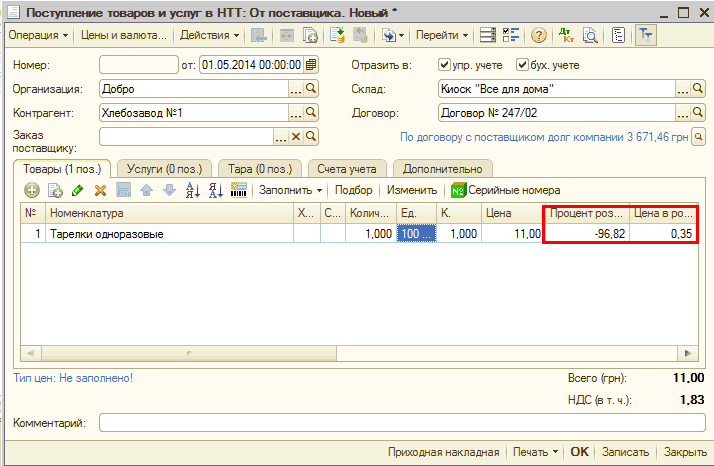Open Цены и валюта... settings
This screenshot has width=714, height=466.
[x=123, y=35]
